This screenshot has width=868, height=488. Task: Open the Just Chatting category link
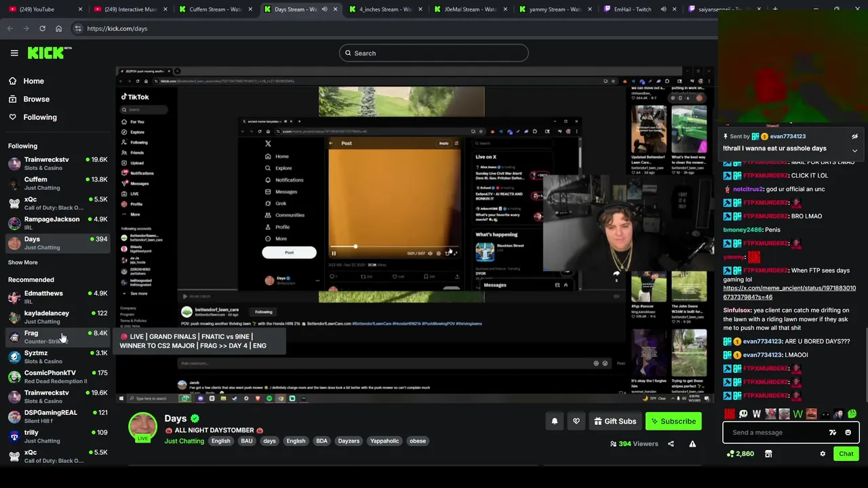coord(184,441)
